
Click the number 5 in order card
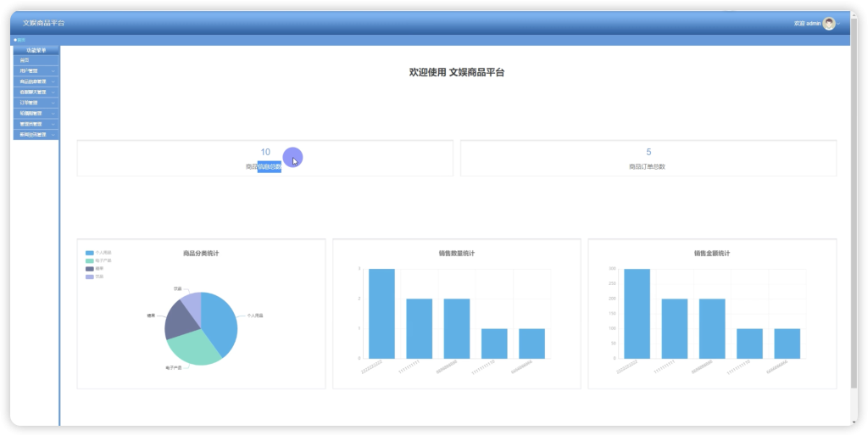[x=648, y=152]
